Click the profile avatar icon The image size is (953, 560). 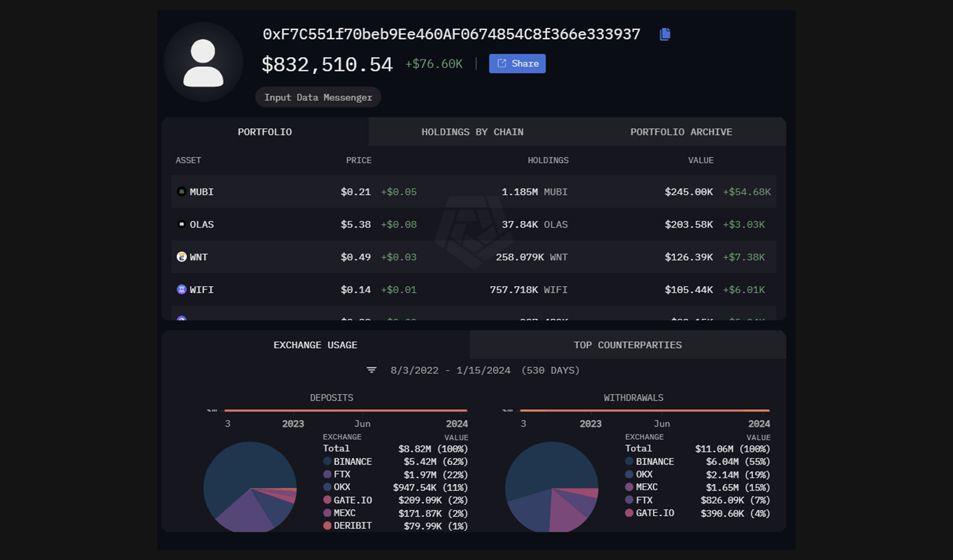tap(203, 62)
